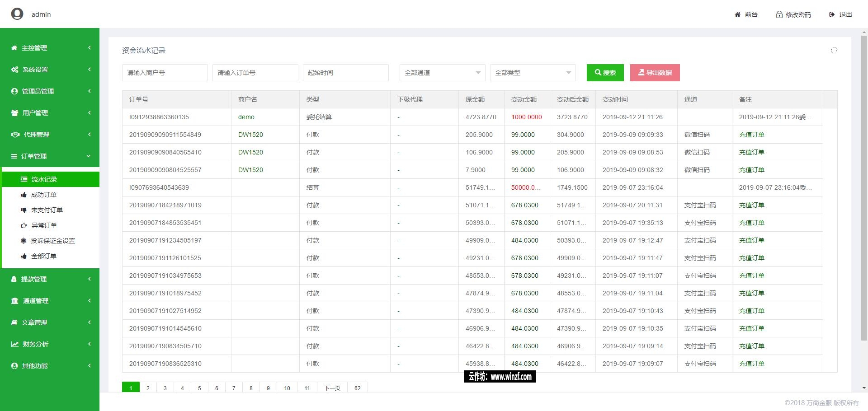Click the bank icon for 通道管理
This screenshot has height=411, width=868.
15,301
